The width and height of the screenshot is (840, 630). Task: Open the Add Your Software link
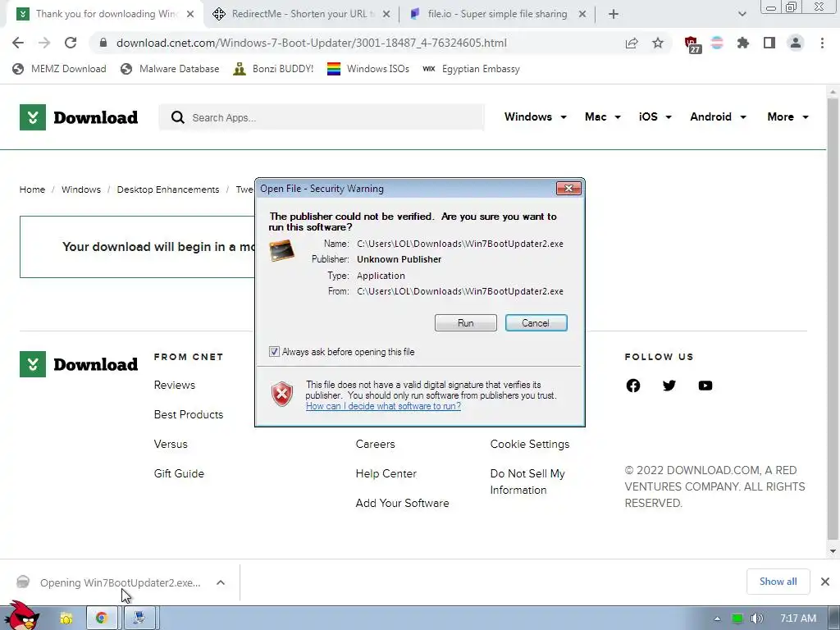tap(402, 503)
